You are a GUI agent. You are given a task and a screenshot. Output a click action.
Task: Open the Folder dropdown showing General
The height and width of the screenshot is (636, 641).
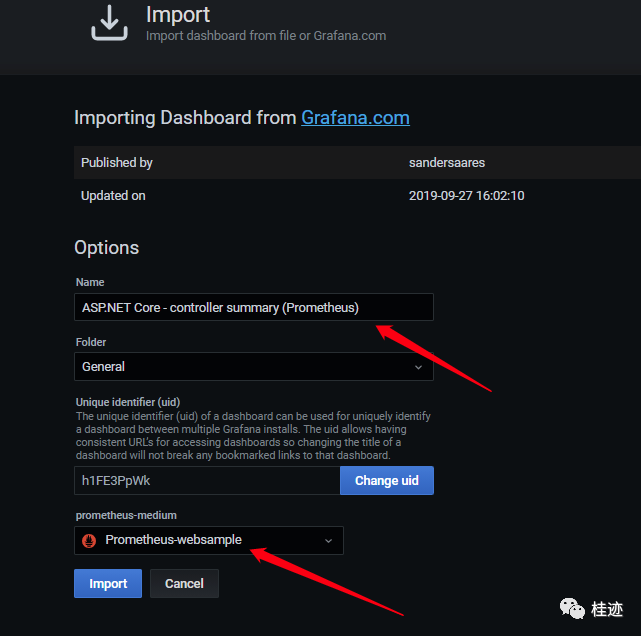point(254,367)
